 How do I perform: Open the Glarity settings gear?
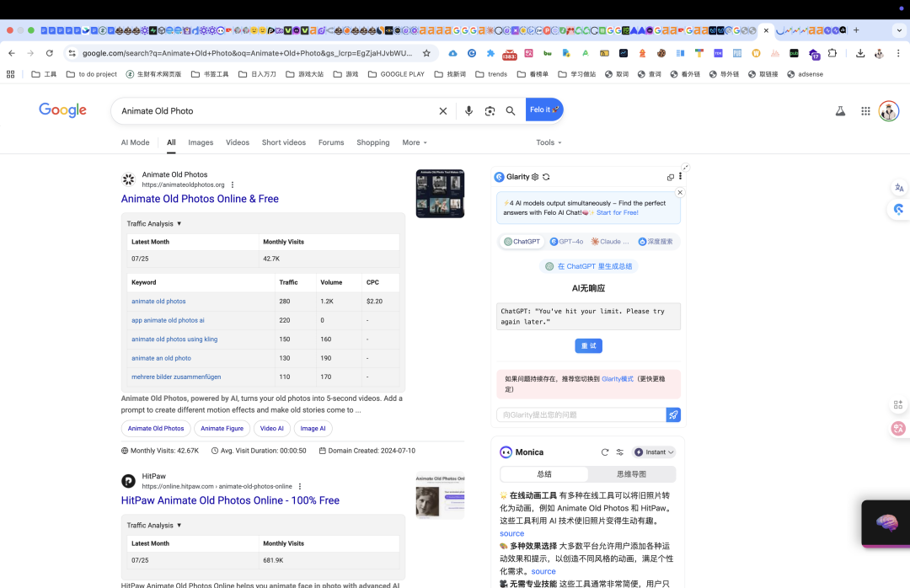coord(535,177)
